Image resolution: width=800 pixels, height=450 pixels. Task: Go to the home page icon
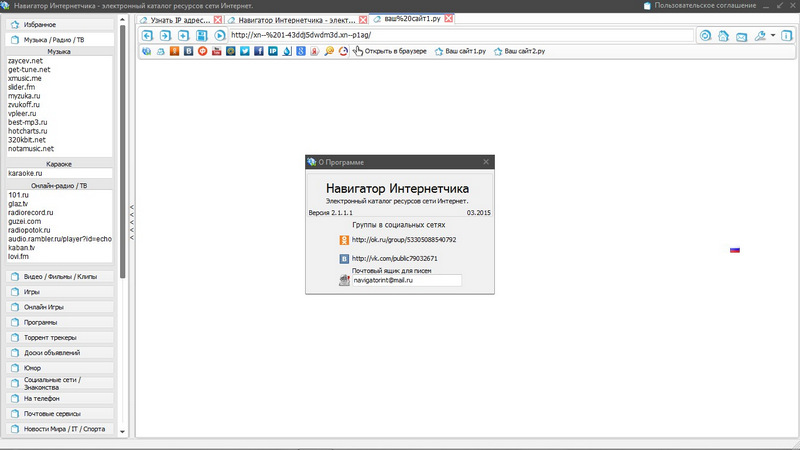723,36
